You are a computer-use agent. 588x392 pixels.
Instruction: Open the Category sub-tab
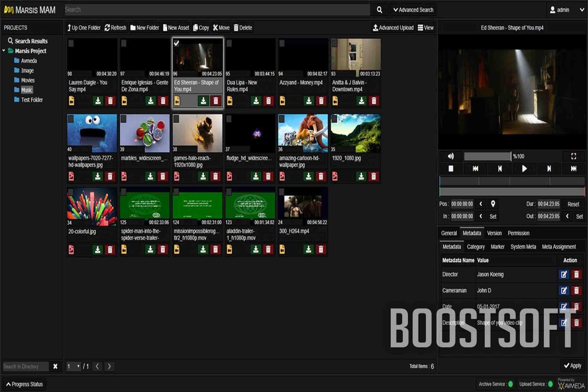pyautogui.click(x=476, y=247)
